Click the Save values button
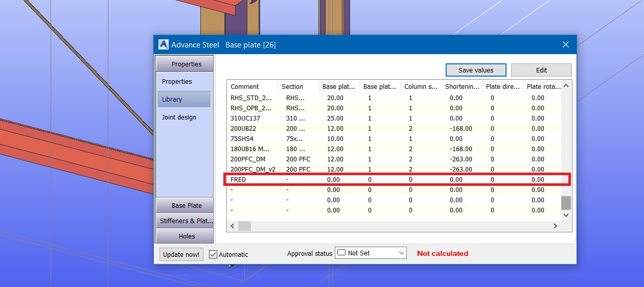Viewport: 644px width, 287px height. point(476,70)
